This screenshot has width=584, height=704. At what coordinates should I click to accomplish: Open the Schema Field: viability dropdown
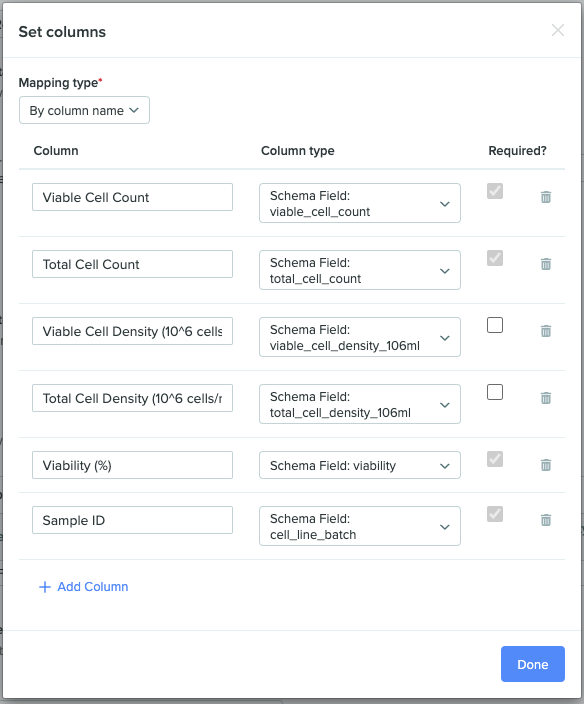[x=360, y=465]
